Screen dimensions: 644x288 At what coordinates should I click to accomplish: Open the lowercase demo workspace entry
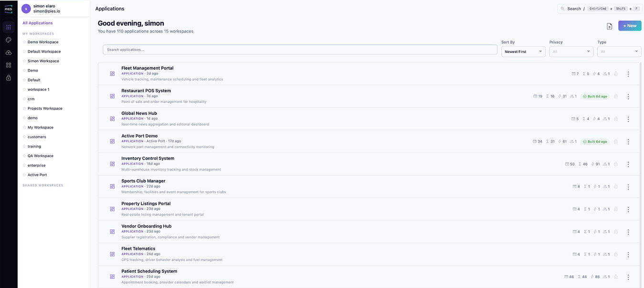click(x=32, y=118)
